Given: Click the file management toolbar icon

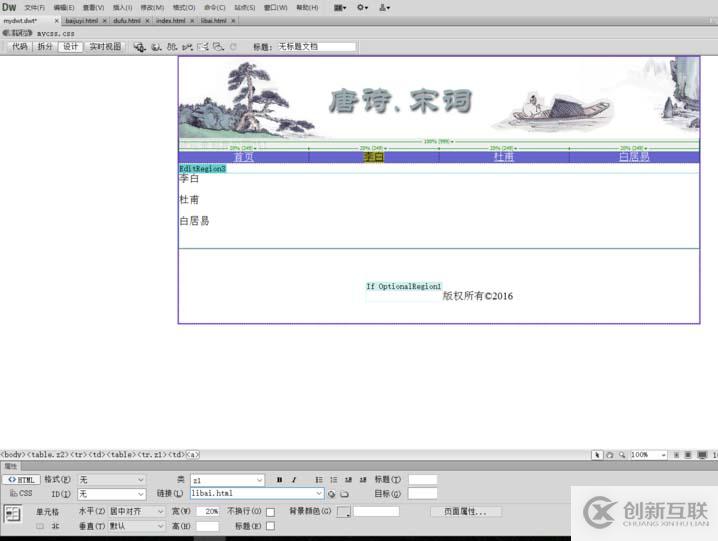Looking at the screenshot, I should [172, 47].
